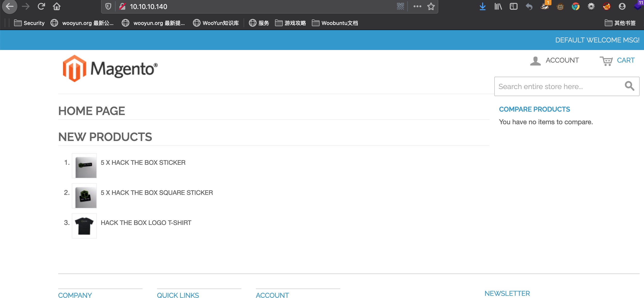The height and width of the screenshot is (298, 644).
Task: Open the QR code icon in address bar
Action: pos(400,7)
